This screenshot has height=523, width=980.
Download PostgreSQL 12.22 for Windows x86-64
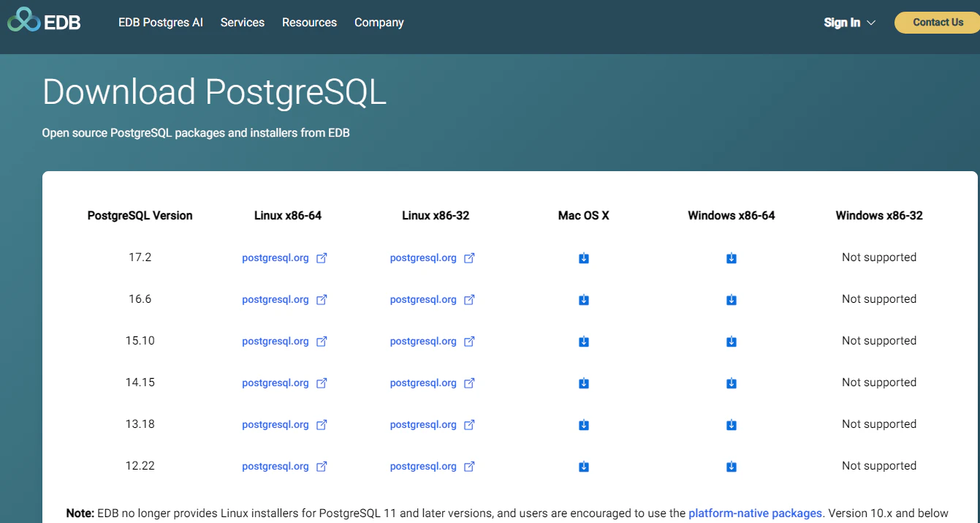pyautogui.click(x=732, y=467)
